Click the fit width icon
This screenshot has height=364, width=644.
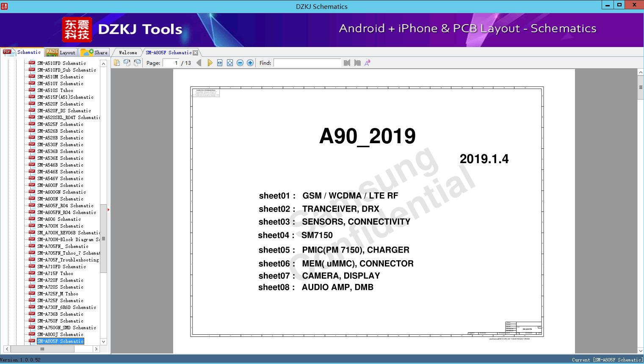pos(220,63)
